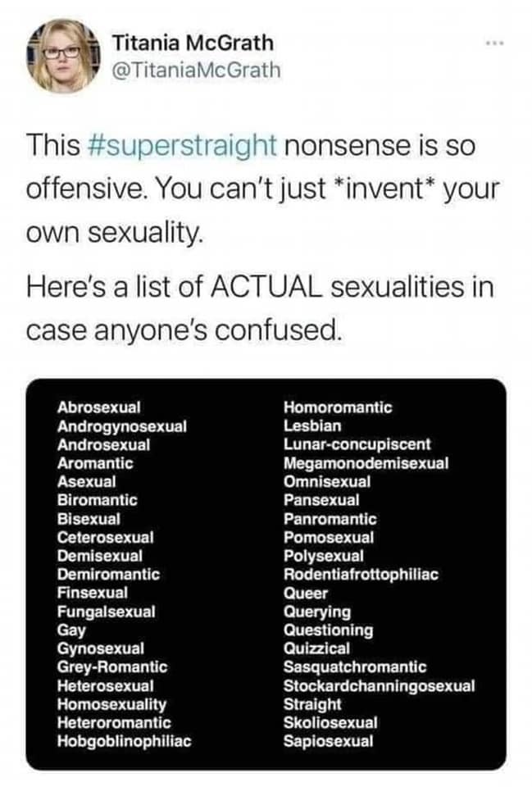Click the word Fungalsexual in the list
532x787 pixels.
click(x=106, y=612)
